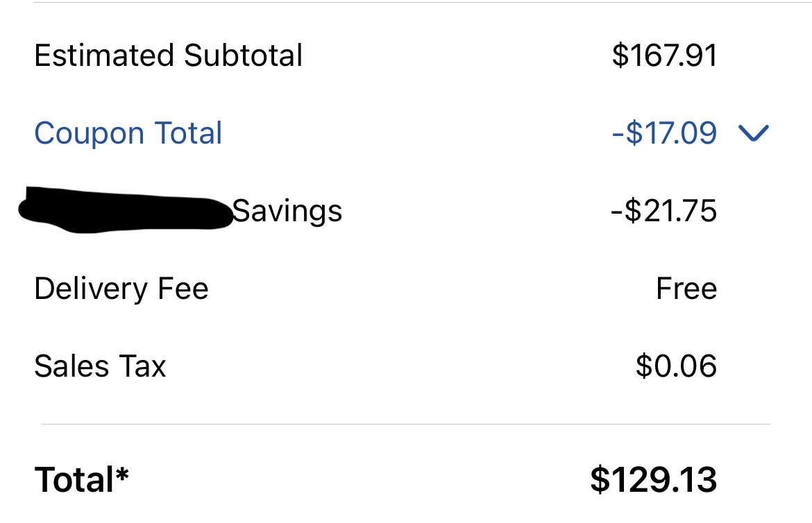The height and width of the screenshot is (523, 812).
Task: Click the $129.13 total amount
Action: tap(654, 479)
